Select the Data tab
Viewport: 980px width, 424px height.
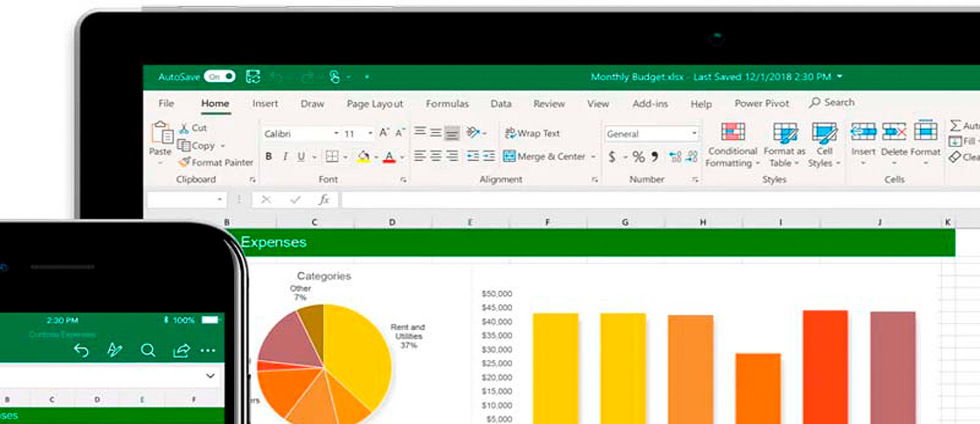pyautogui.click(x=501, y=104)
